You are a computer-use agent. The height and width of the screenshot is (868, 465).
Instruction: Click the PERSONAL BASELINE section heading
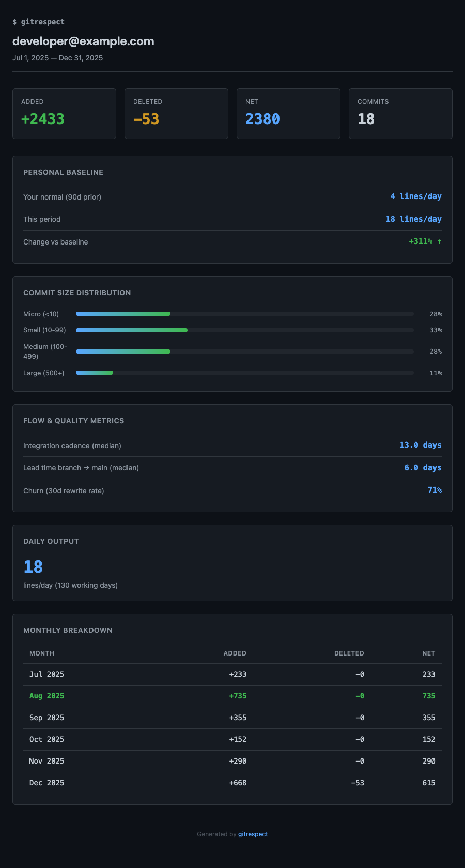tap(63, 172)
